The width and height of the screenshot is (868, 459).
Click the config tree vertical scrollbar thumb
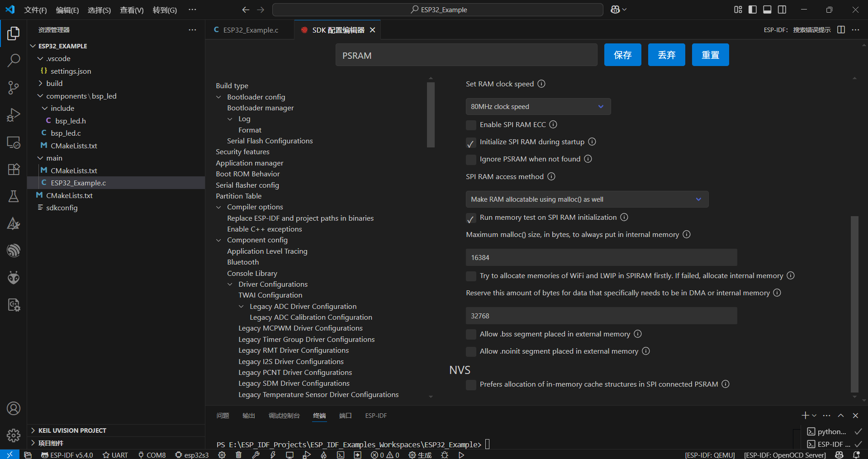click(431, 115)
